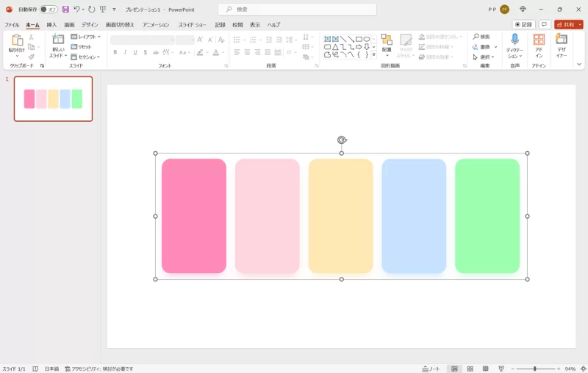
Task: Toggle Bold formatting
Action: click(115, 52)
